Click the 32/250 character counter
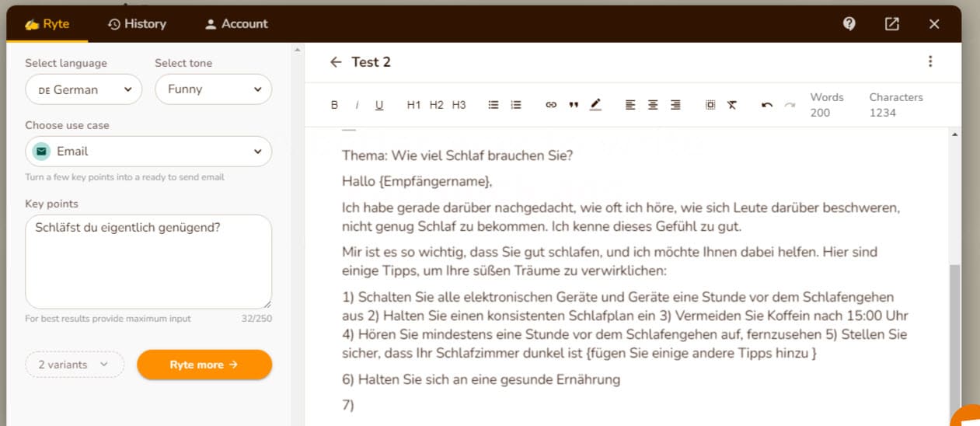The image size is (980, 426). click(256, 319)
